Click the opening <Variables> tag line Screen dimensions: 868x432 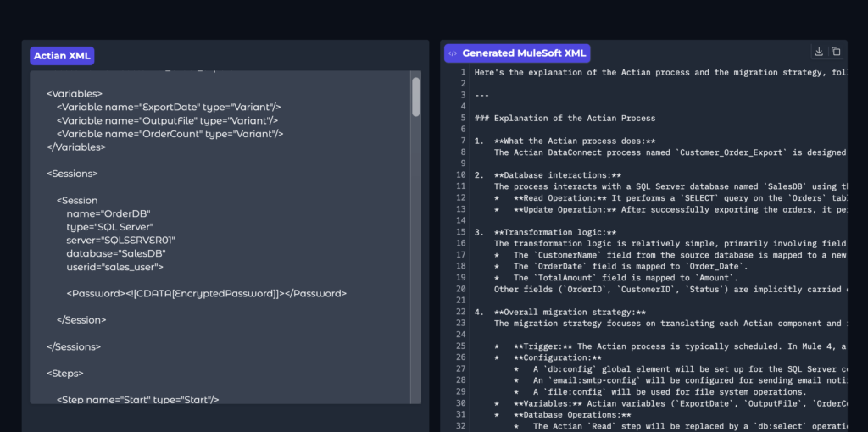point(75,94)
